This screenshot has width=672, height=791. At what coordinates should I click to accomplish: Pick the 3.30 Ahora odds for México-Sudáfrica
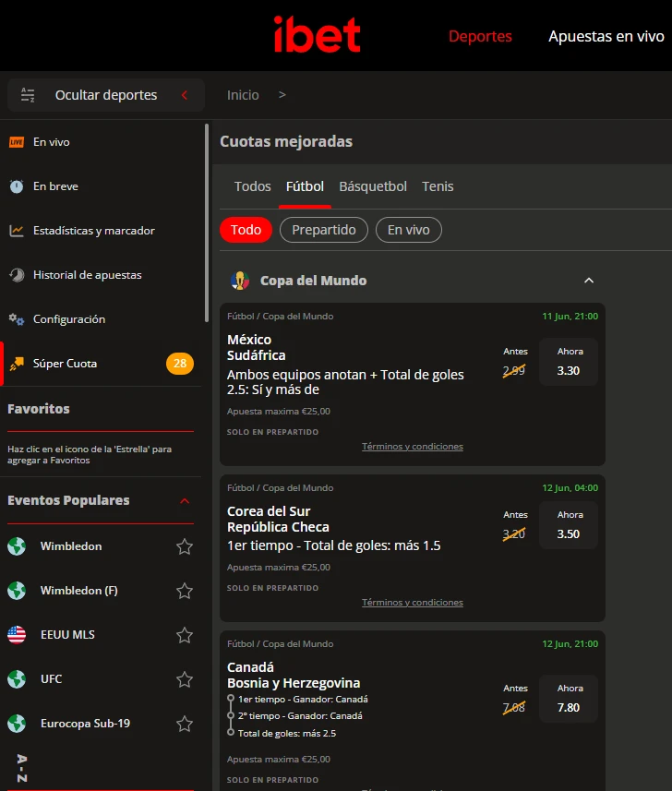click(569, 362)
